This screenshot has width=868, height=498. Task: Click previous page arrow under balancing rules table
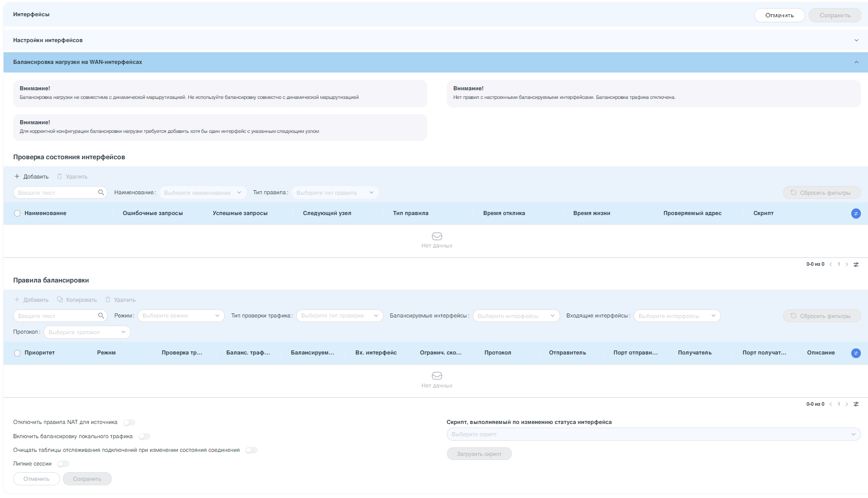(830, 404)
